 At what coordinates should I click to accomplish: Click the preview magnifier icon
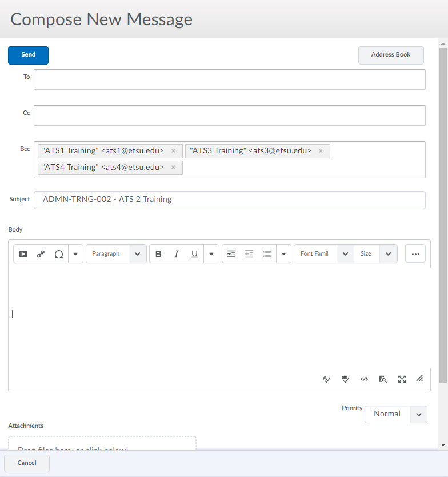click(383, 379)
